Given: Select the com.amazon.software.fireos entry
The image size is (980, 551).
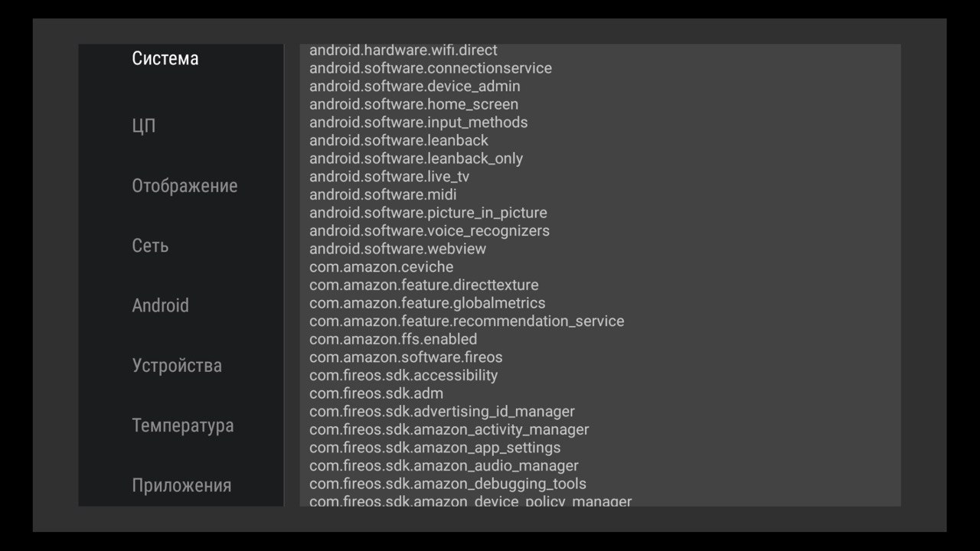Looking at the screenshot, I should pyautogui.click(x=406, y=357).
